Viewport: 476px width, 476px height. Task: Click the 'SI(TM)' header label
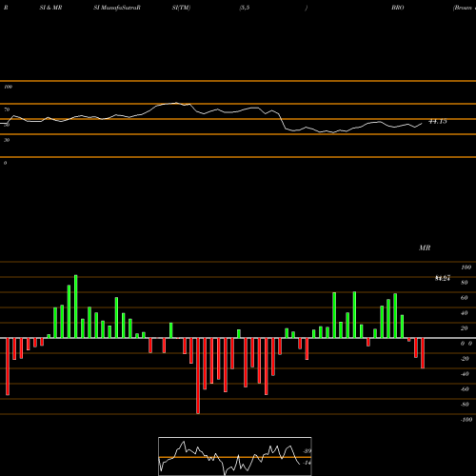tap(181, 8)
